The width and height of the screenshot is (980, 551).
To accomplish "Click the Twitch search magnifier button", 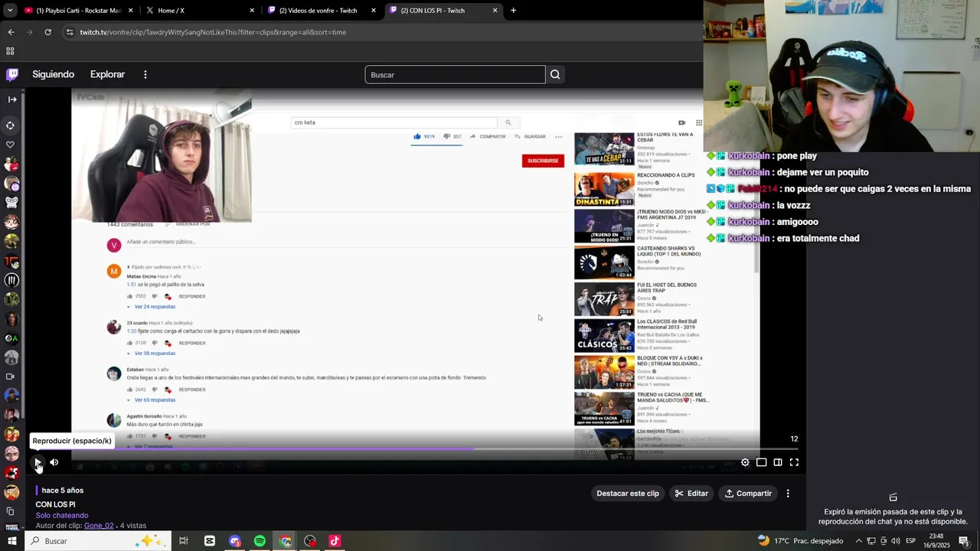I will pyautogui.click(x=555, y=74).
